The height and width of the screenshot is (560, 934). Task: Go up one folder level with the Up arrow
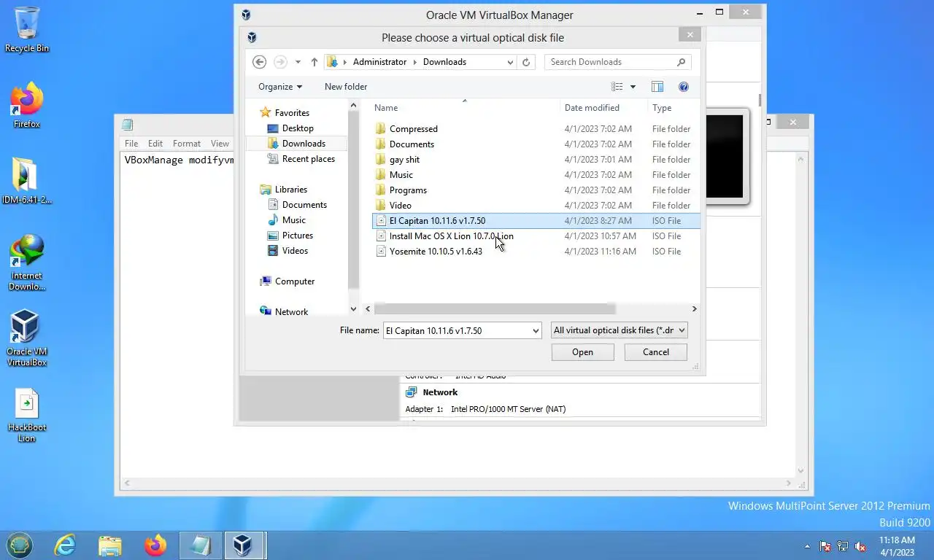pos(314,62)
